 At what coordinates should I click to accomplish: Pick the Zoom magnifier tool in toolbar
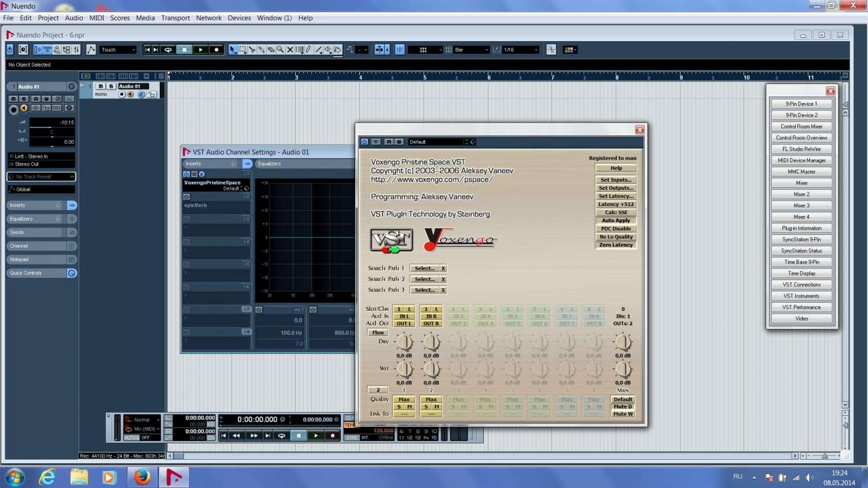[280, 50]
